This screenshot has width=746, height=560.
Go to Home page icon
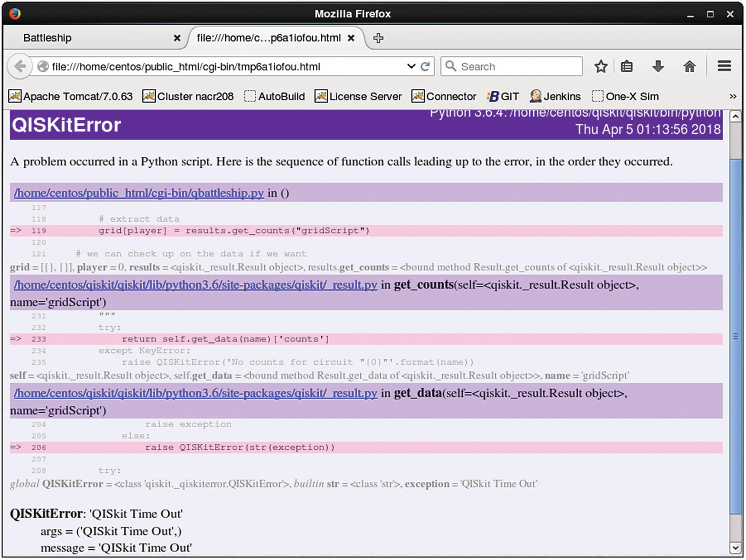pyautogui.click(x=689, y=67)
